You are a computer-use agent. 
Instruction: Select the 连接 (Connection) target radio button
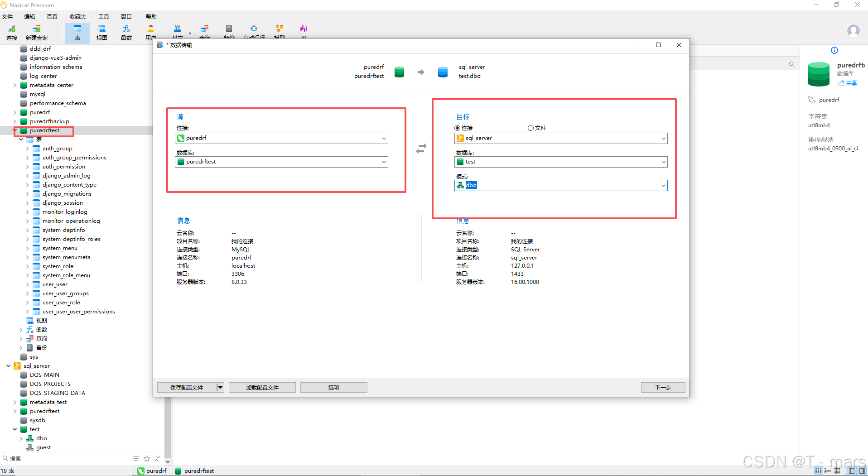pyautogui.click(x=458, y=128)
